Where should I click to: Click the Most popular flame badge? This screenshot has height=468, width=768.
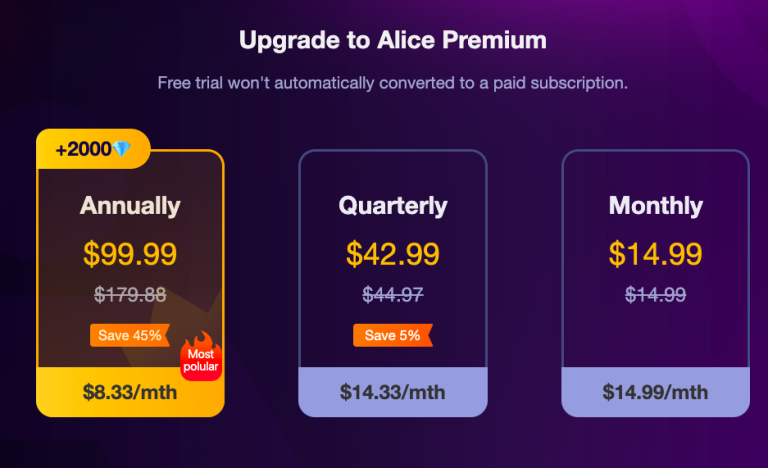tap(199, 358)
